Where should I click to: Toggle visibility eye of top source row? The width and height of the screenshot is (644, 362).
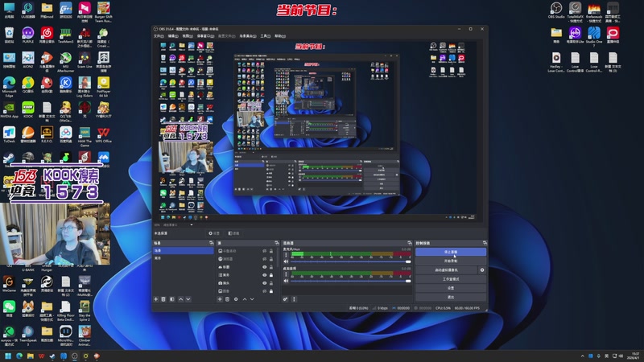click(265, 251)
